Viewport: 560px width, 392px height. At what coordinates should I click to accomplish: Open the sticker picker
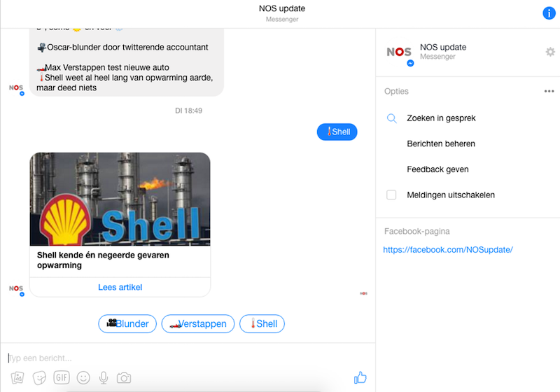click(39, 378)
